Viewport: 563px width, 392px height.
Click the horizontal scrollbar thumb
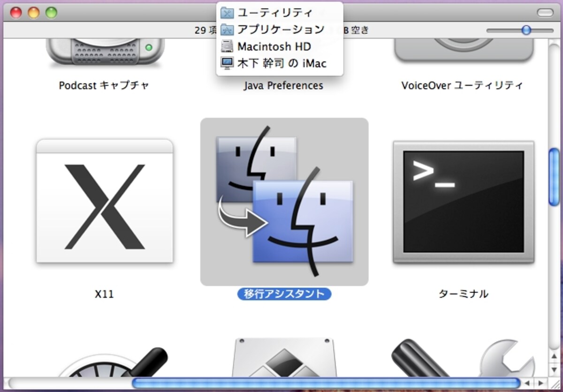point(326,383)
